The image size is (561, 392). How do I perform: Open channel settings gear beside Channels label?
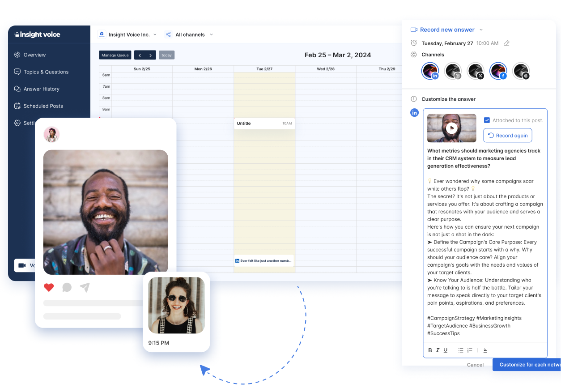(x=412, y=55)
